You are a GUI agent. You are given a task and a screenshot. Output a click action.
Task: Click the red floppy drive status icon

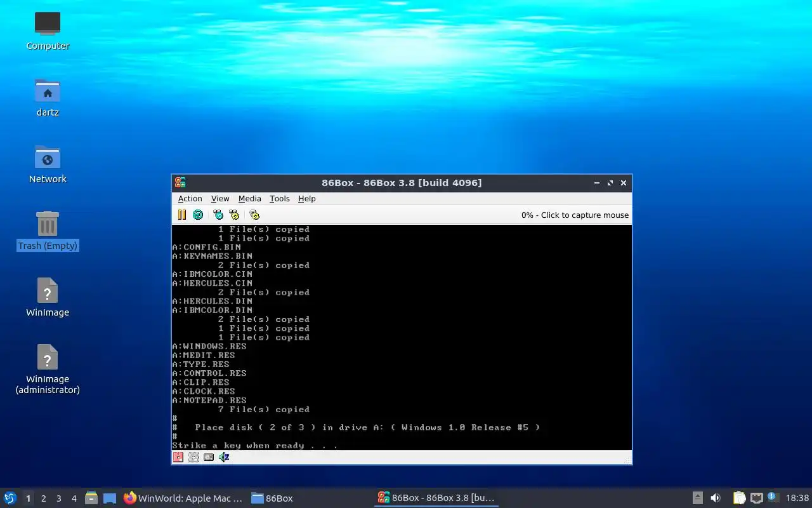[x=178, y=457]
